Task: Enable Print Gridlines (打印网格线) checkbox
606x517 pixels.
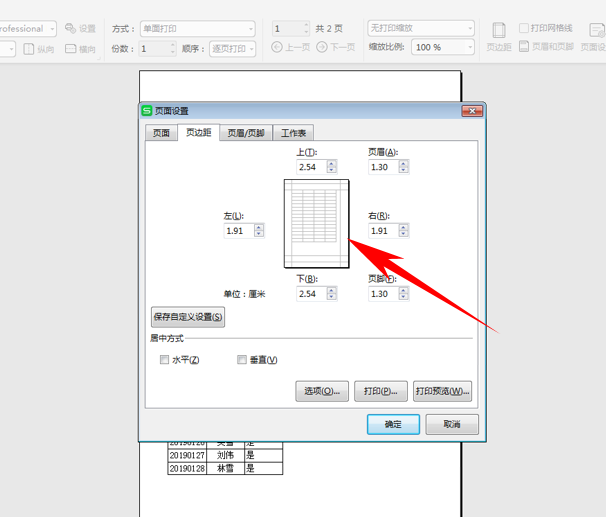Action: click(x=524, y=28)
